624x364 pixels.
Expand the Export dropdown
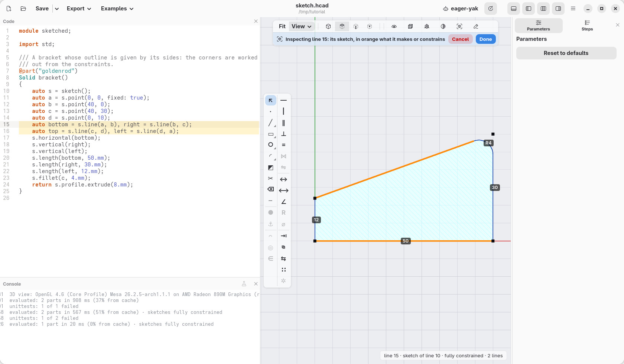point(79,9)
